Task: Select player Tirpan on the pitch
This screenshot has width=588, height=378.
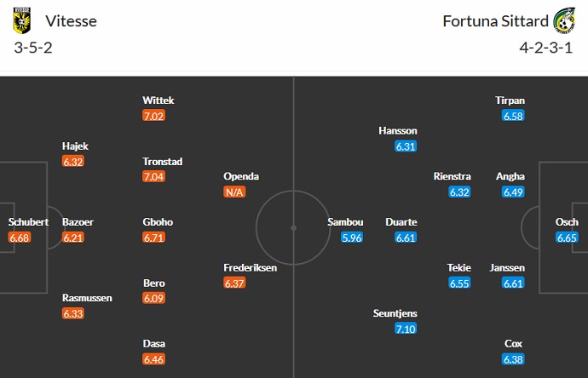Action: pyautogui.click(x=510, y=100)
